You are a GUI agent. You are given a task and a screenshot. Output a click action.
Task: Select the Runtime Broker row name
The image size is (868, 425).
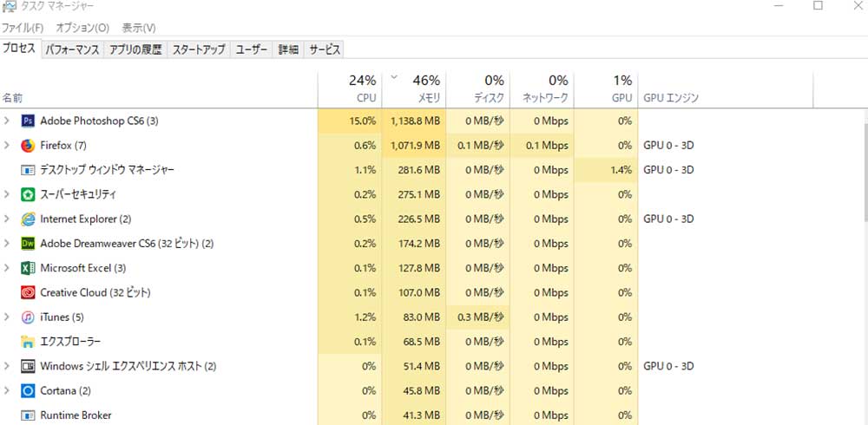(76, 415)
